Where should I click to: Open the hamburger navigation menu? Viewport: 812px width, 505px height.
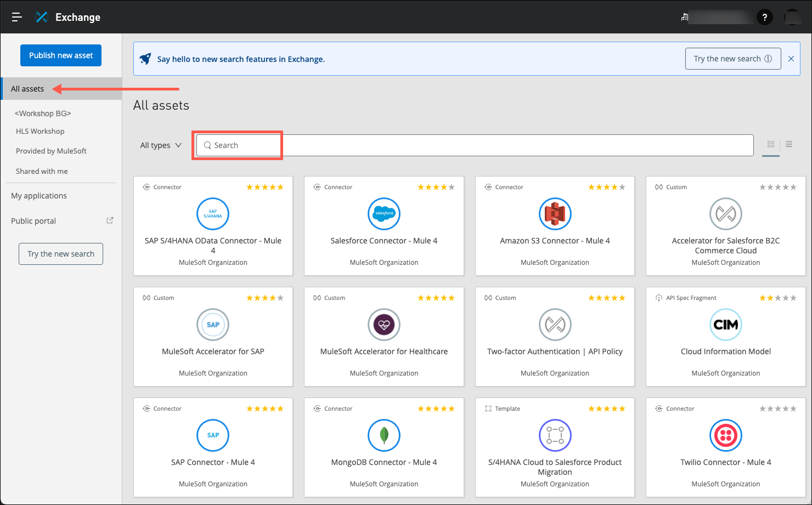(x=17, y=17)
